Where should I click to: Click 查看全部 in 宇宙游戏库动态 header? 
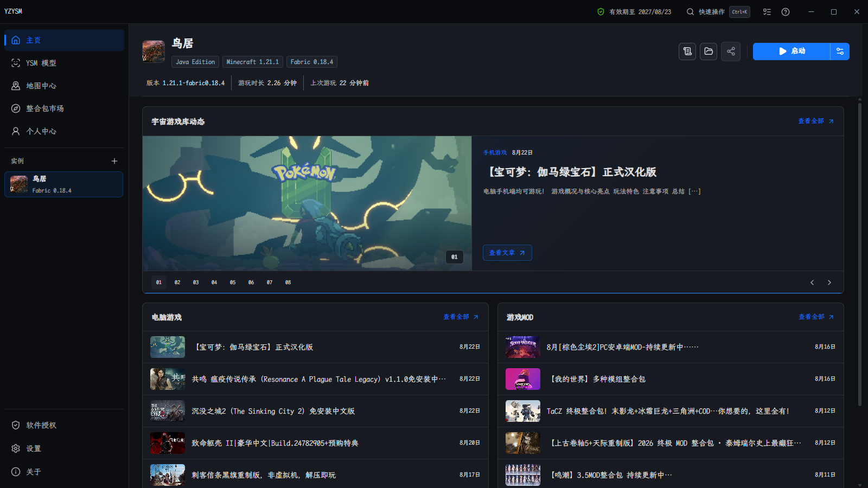pos(816,121)
